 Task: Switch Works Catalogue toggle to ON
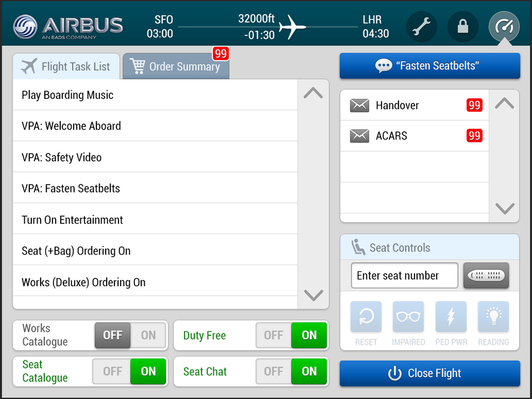[x=148, y=335]
